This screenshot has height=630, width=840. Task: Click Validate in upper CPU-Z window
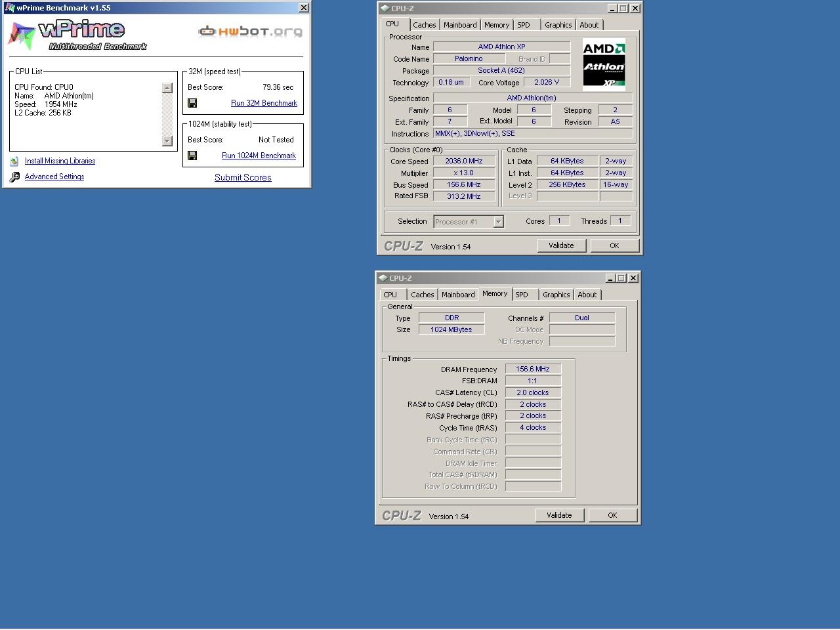(561, 245)
